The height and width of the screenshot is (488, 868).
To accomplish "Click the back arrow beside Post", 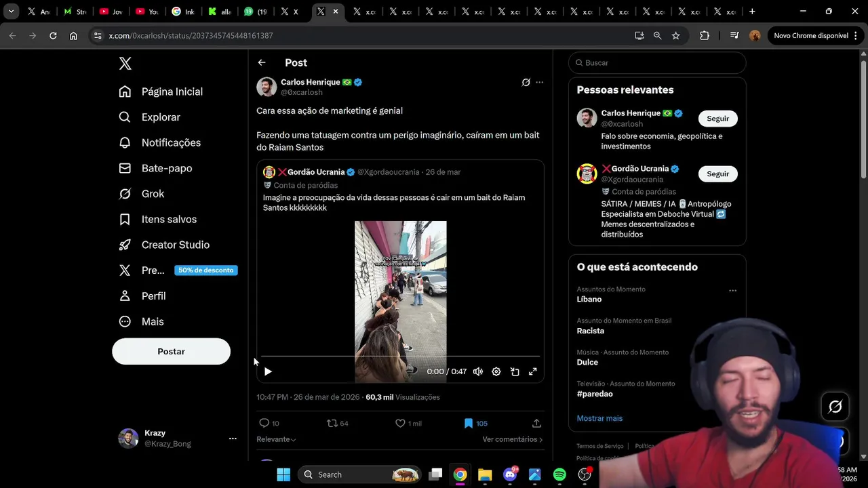I will coord(262,62).
